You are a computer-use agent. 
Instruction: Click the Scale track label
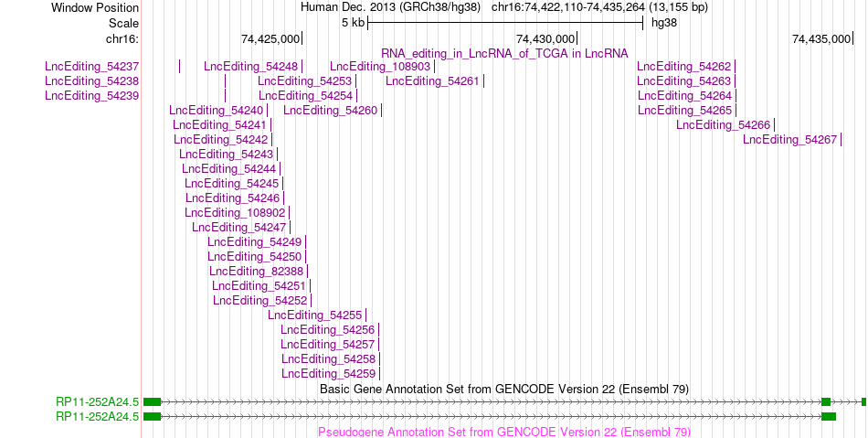coord(124,23)
